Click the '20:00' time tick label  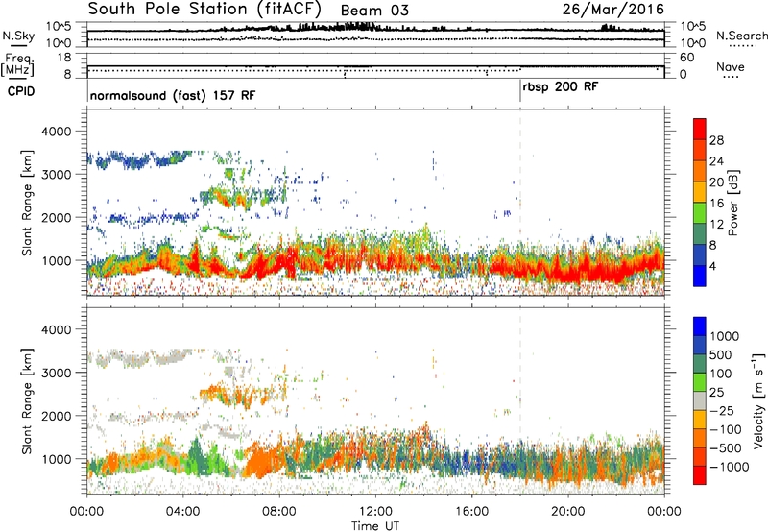coord(568,512)
